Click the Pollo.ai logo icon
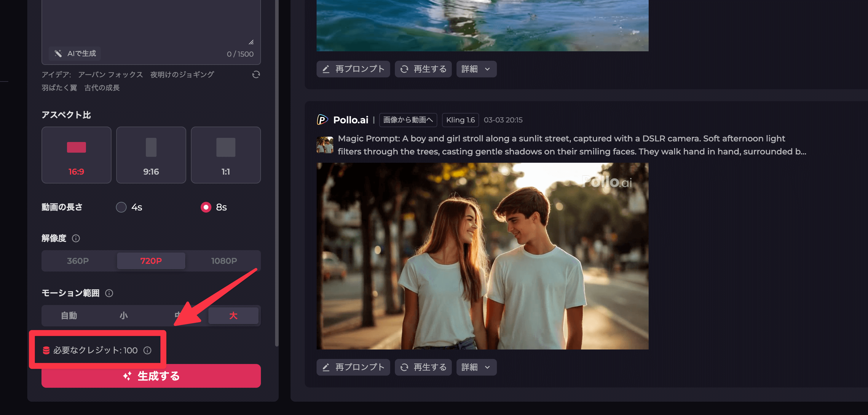This screenshot has height=415, width=868. 322,119
